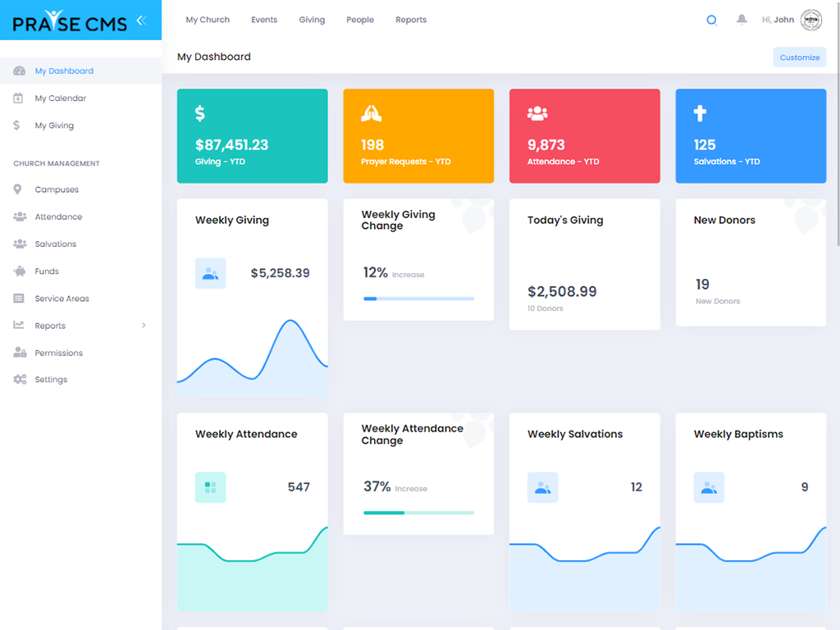Open My Giving link

tap(54, 126)
